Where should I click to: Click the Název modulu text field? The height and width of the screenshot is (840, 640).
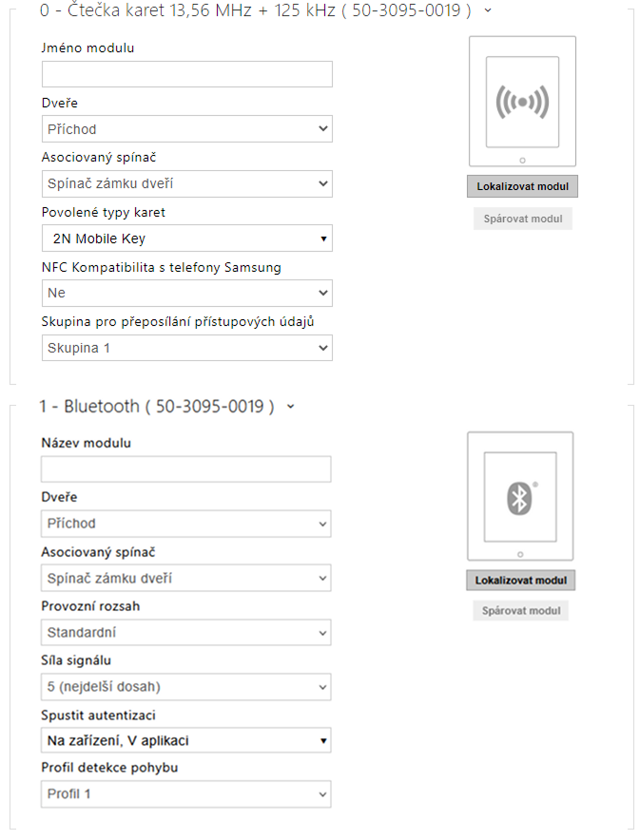click(x=186, y=469)
